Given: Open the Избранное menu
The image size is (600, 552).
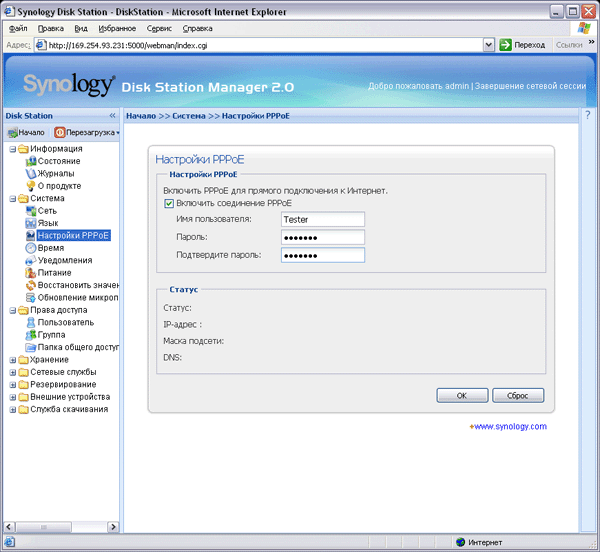Looking at the screenshot, I should [117, 28].
